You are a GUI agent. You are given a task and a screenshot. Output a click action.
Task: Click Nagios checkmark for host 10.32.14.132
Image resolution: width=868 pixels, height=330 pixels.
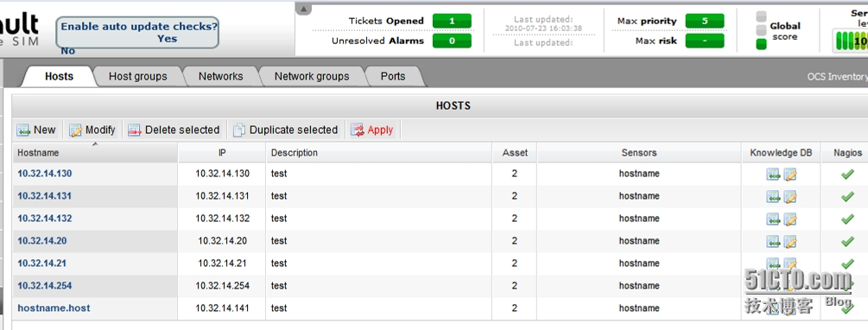click(847, 219)
